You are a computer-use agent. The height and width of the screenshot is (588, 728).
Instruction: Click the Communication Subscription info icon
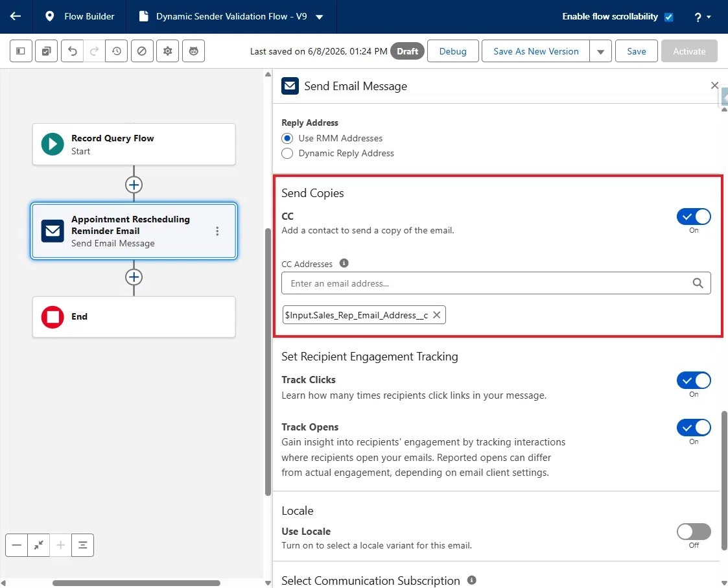coord(472,580)
